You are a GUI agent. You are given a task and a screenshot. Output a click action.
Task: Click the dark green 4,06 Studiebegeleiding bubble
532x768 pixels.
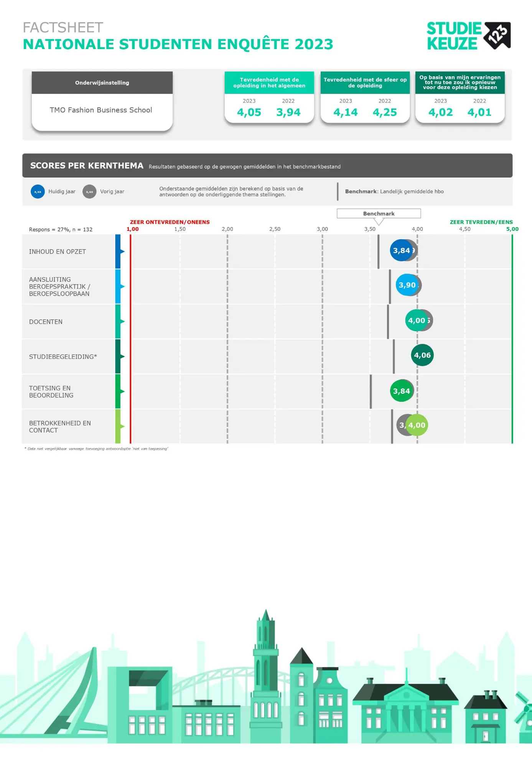click(422, 355)
